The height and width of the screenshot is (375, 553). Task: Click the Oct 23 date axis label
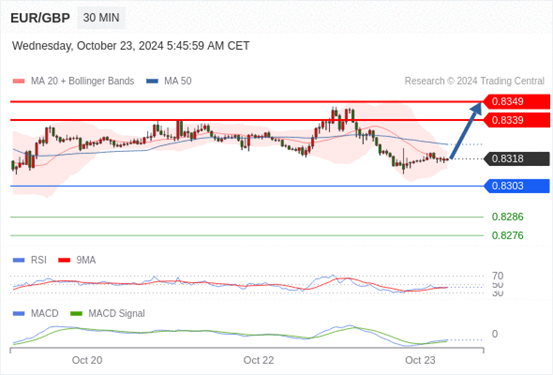(420, 360)
